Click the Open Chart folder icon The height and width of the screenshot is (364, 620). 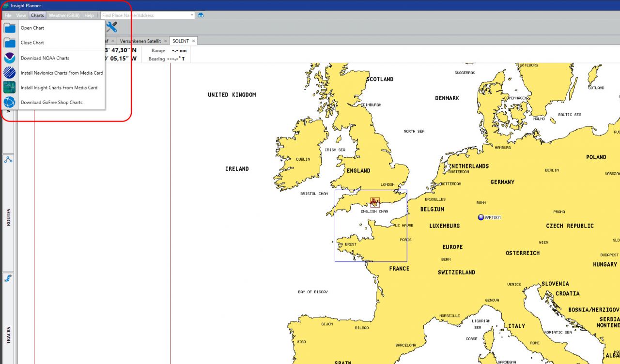[x=10, y=28]
